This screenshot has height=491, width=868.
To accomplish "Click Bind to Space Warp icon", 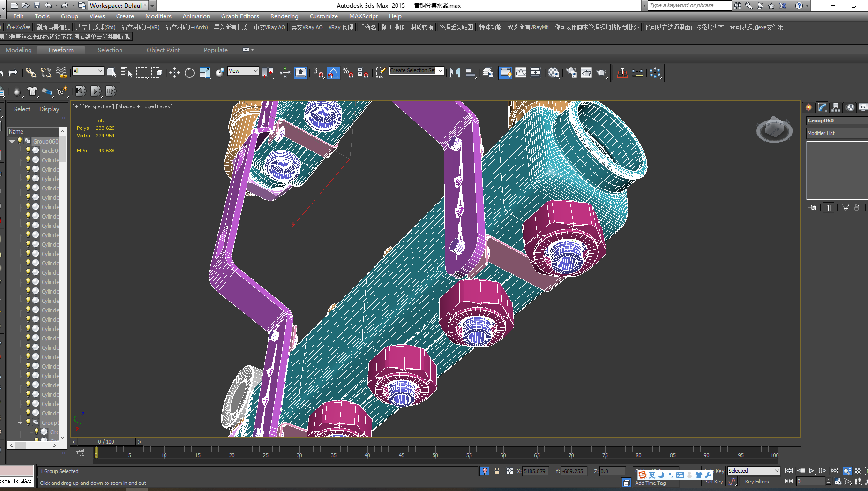I will click(61, 72).
